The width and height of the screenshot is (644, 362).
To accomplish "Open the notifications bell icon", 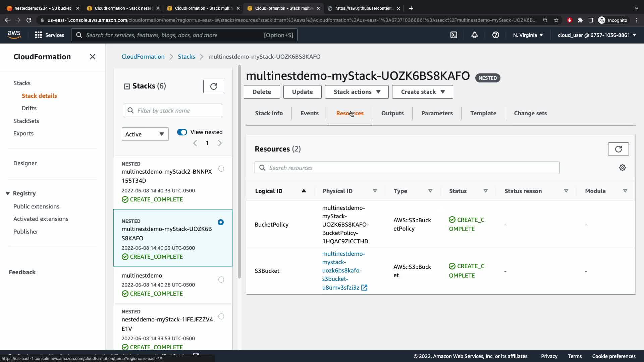I will pyautogui.click(x=474, y=35).
